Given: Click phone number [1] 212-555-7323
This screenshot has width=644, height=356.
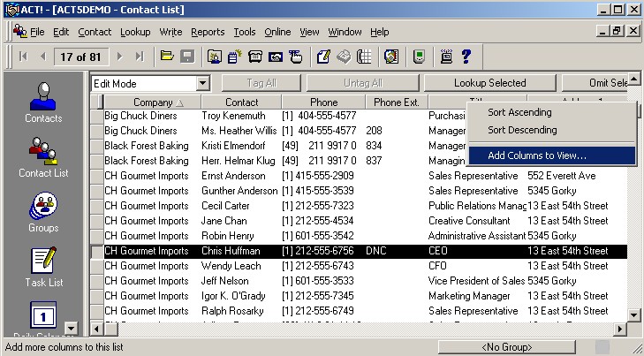Looking at the screenshot, I should [317, 206].
